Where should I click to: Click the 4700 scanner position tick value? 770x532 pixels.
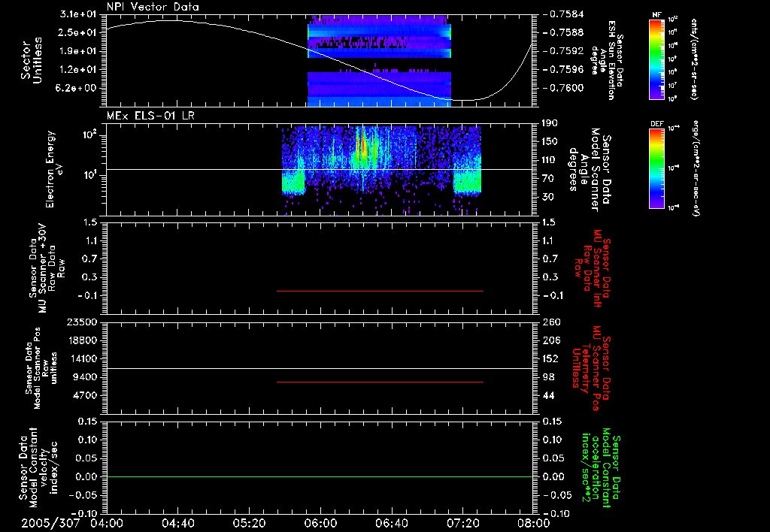(x=85, y=395)
